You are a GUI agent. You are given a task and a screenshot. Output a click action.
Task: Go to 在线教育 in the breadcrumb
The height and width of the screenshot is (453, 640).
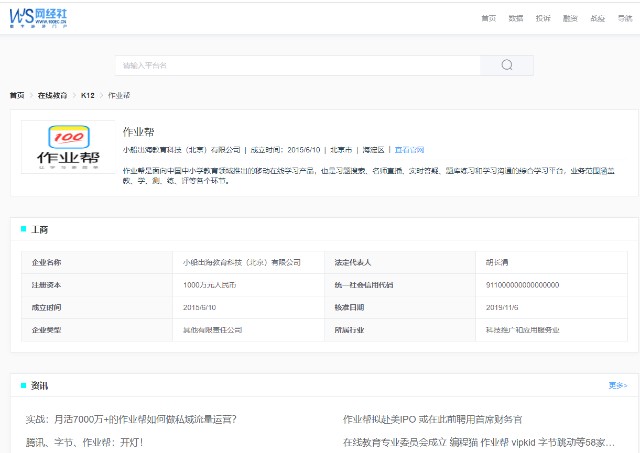point(52,95)
